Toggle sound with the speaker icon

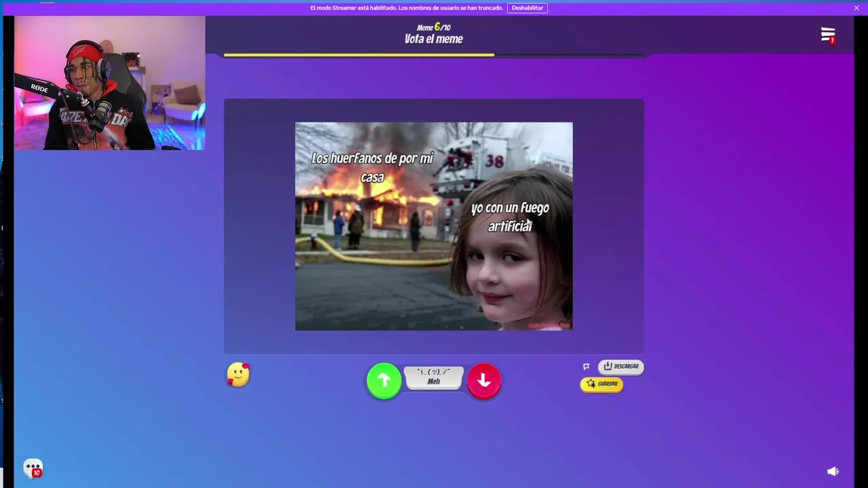pos(833,471)
